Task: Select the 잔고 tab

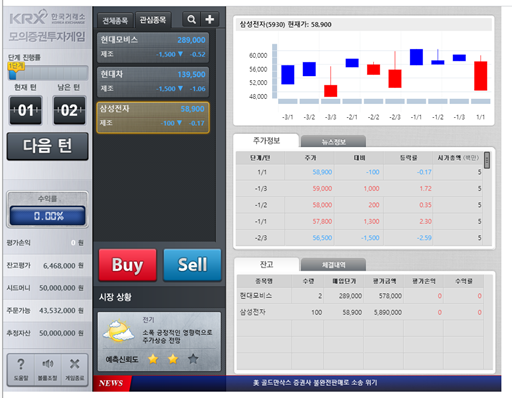Action: [266, 265]
